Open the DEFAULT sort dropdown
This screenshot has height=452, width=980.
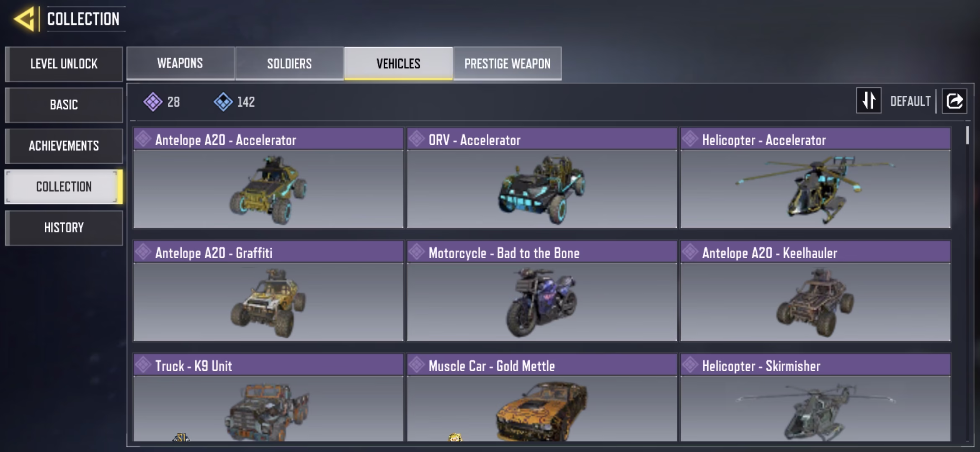910,101
